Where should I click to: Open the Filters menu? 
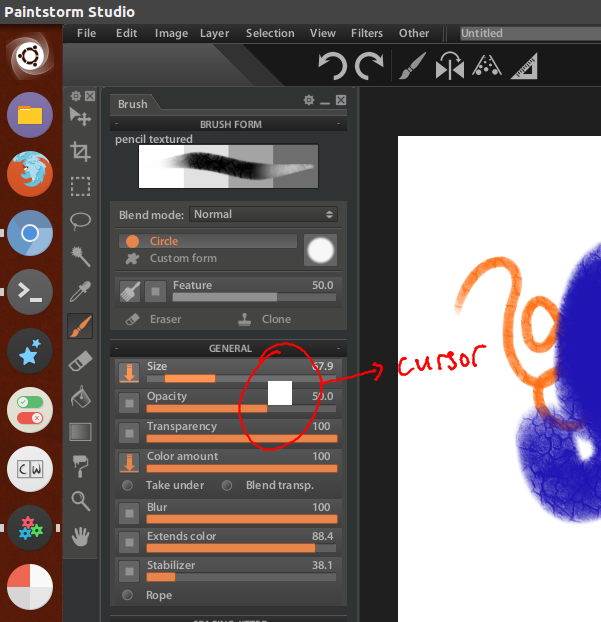[367, 33]
